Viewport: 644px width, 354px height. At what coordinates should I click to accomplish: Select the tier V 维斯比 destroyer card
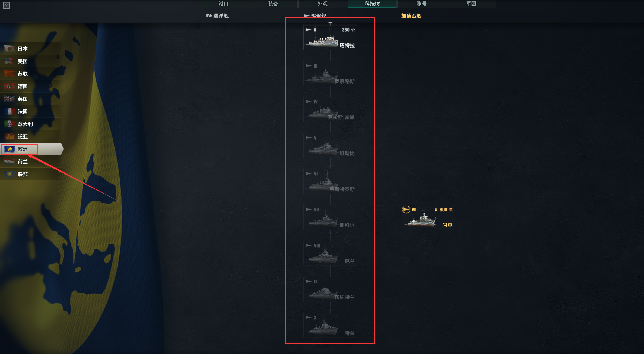[x=330, y=146]
